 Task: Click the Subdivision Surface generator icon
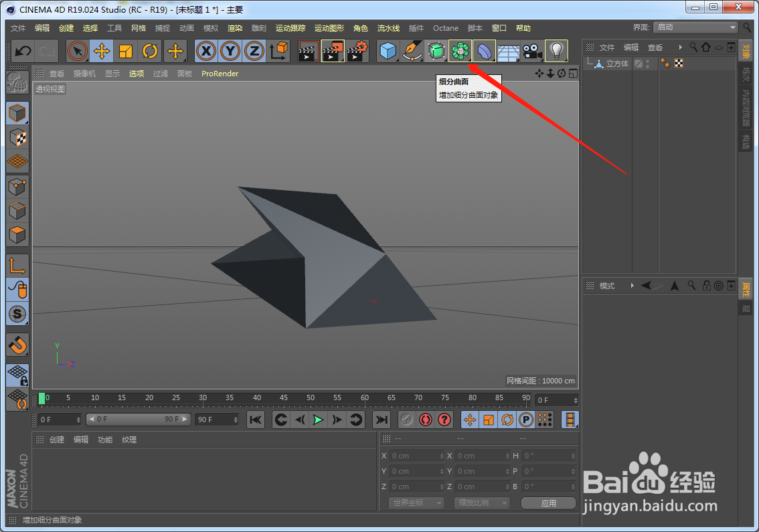click(436, 51)
